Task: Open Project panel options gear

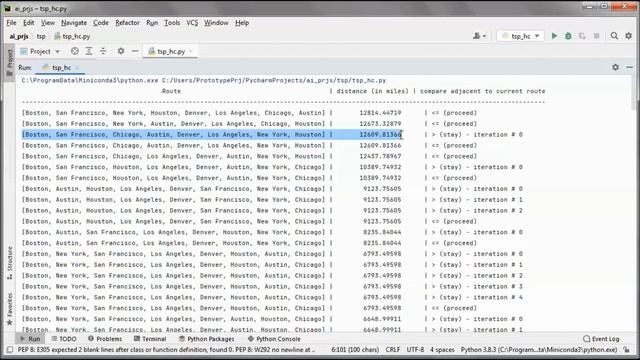Action: coord(120,51)
